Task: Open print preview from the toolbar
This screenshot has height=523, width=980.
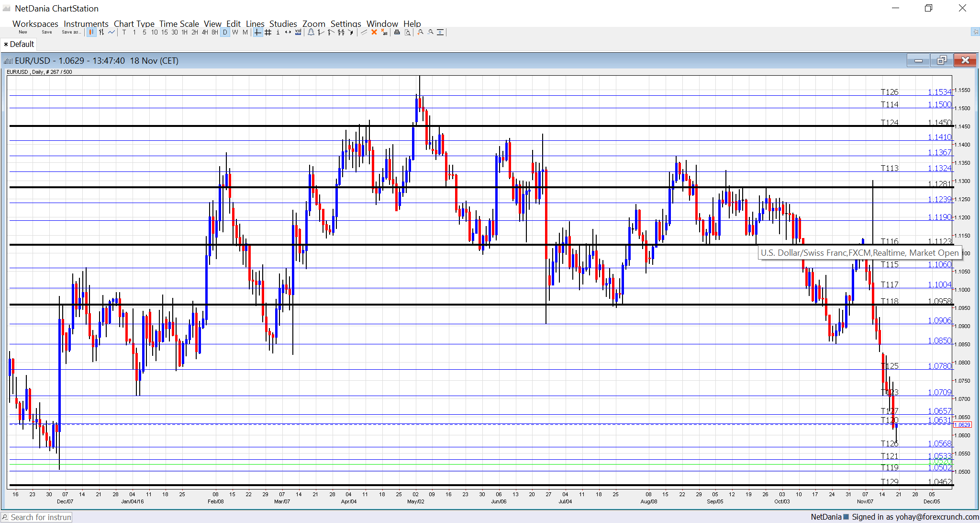Action: pyautogui.click(x=407, y=32)
